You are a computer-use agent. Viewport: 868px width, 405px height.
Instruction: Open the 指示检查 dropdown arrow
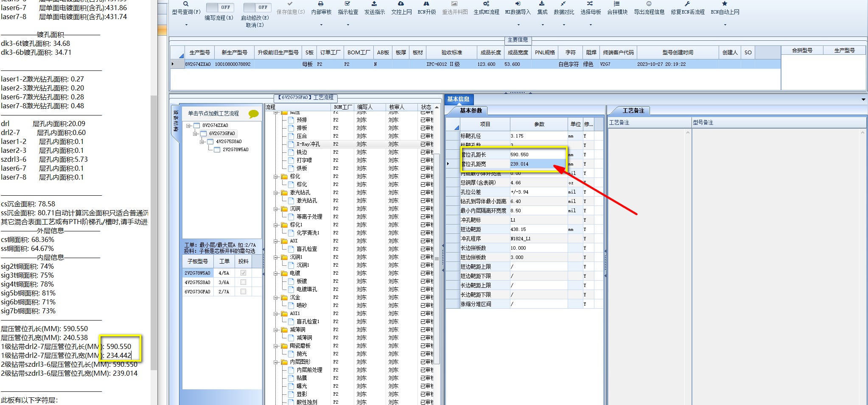348,25
